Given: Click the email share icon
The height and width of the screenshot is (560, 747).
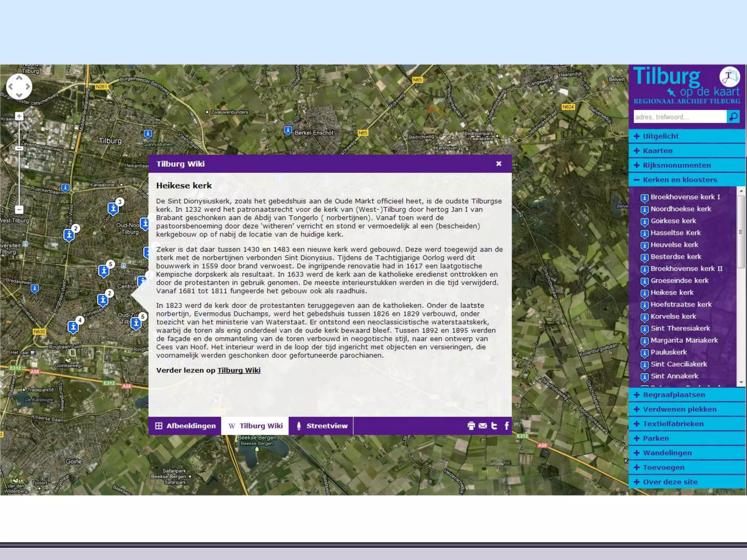Looking at the screenshot, I should coord(483,426).
